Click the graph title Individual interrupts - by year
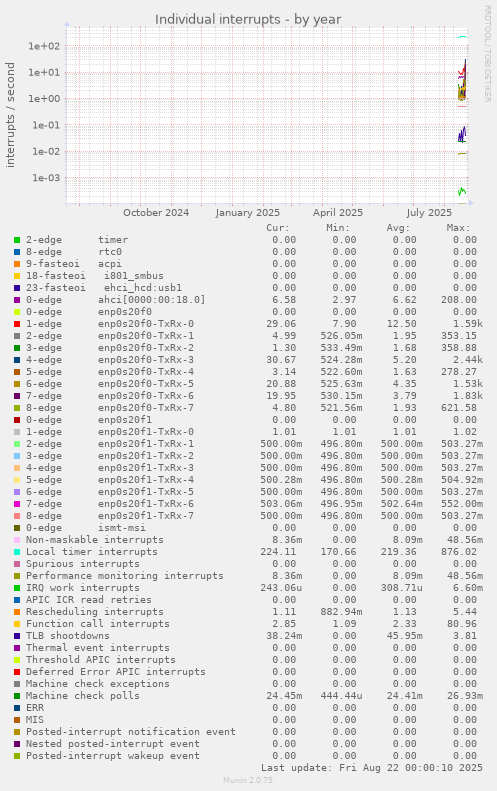 point(248,19)
